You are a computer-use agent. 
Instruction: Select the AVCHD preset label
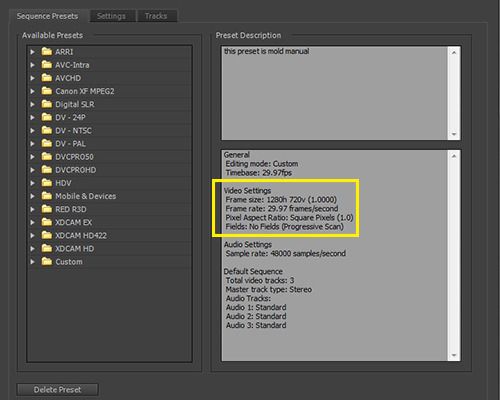pos(68,78)
